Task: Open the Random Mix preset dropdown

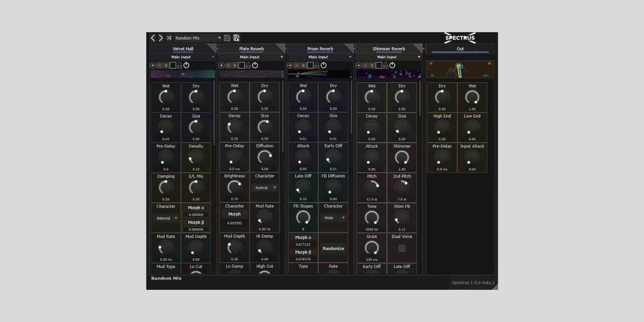Action: [x=198, y=38]
